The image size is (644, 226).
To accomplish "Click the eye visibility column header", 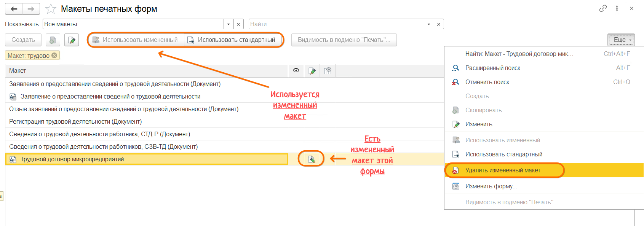I will tap(296, 70).
